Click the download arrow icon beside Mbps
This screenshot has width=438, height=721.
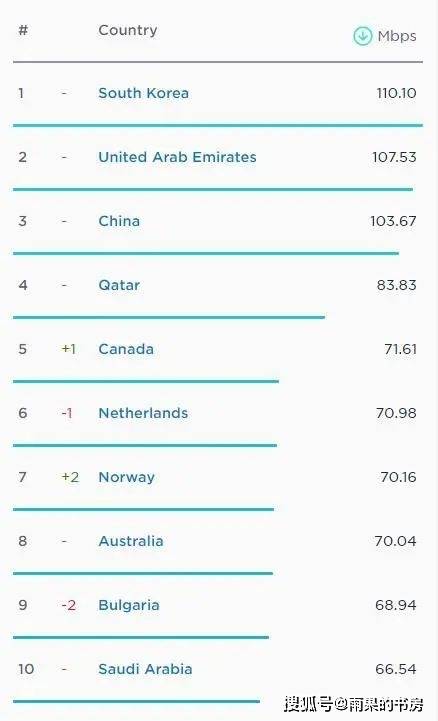coord(362,36)
